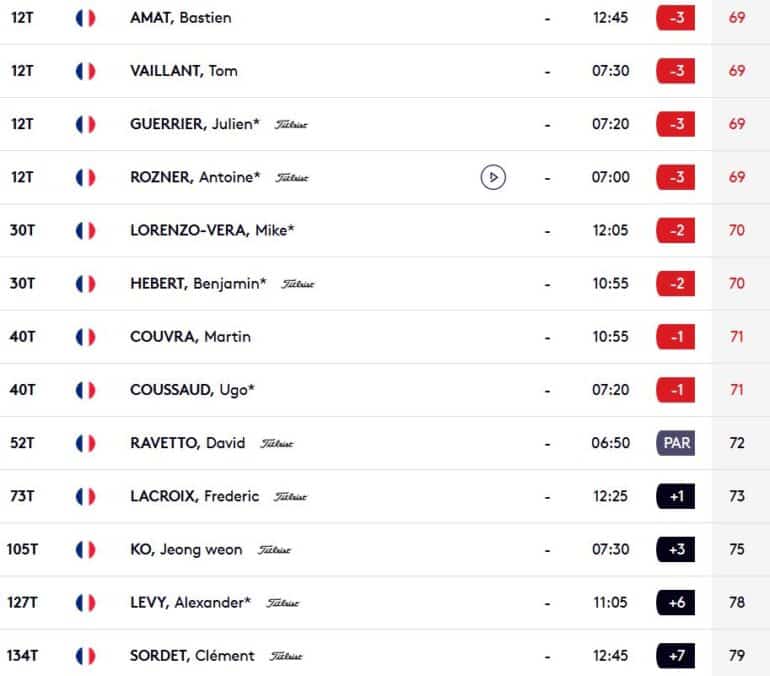Click PAR score badge for RAVETTO
This screenshot has height=676, width=770.
click(x=676, y=443)
